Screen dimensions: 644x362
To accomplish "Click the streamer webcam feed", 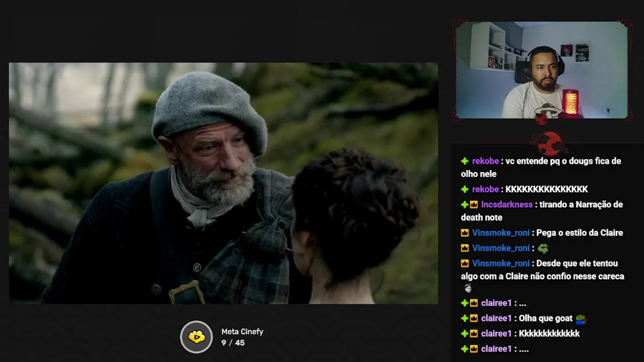I will [542, 70].
